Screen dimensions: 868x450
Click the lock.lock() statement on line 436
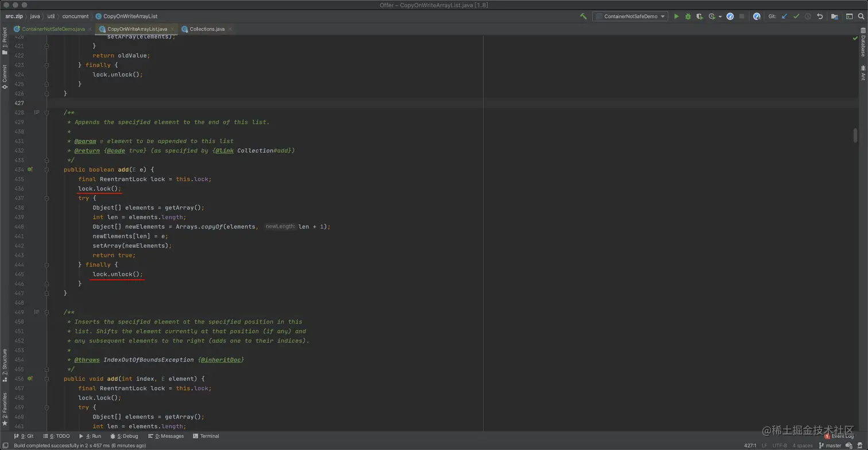point(100,189)
